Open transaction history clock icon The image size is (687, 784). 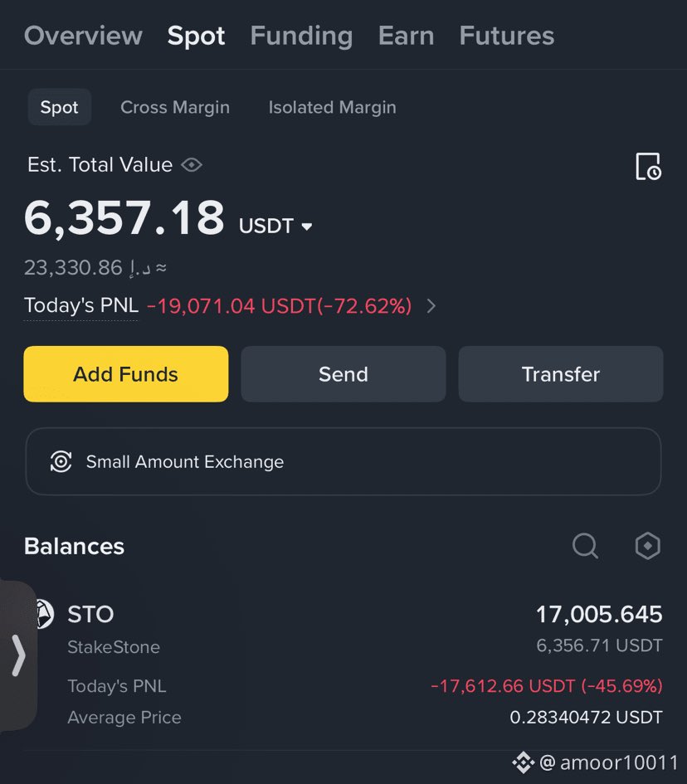(x=647, y=167)
